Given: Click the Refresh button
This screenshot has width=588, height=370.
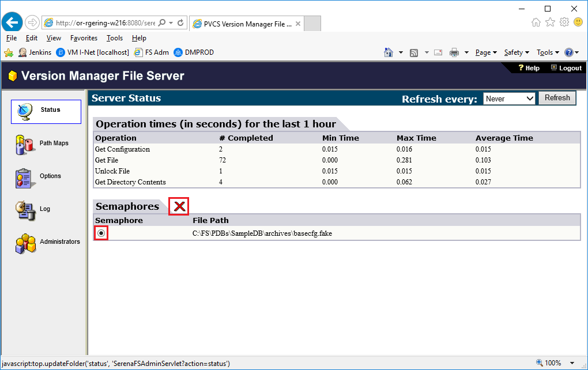Looking at the screenshot, I should click(557, 97).
